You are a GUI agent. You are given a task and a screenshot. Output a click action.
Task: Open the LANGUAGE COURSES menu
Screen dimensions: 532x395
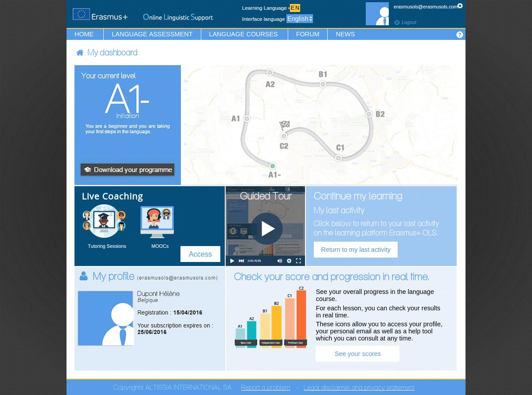[x=243, y=34]
